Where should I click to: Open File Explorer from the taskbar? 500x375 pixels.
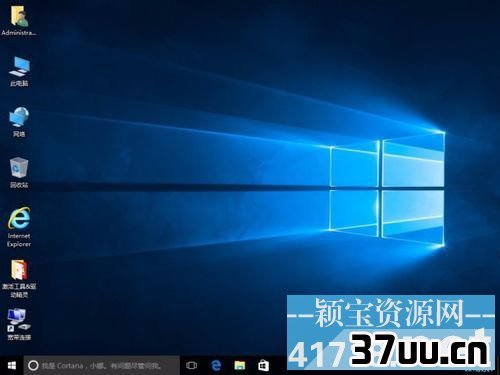point(240,365)
